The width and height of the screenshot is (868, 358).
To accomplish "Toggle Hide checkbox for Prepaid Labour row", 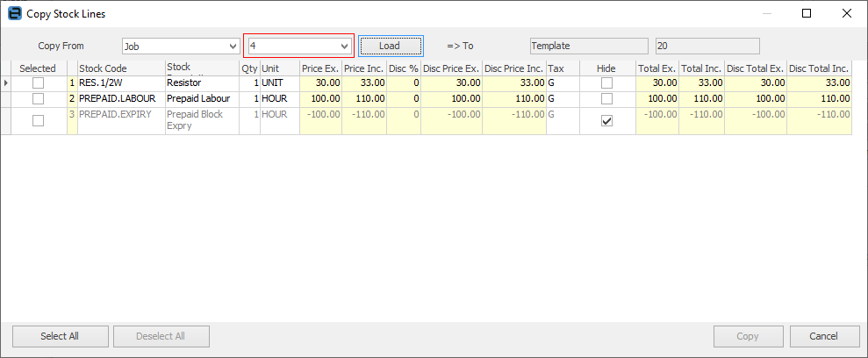I will tap(607, 98).
